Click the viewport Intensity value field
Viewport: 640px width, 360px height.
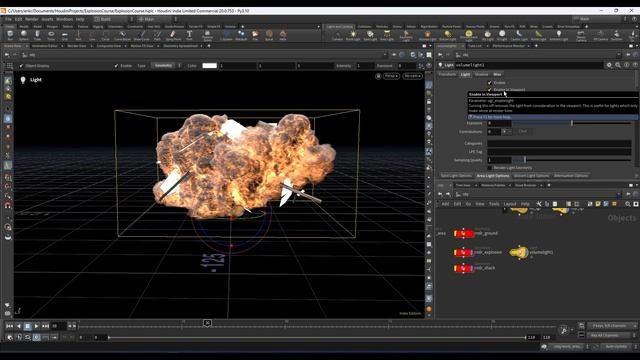[365, 66]
